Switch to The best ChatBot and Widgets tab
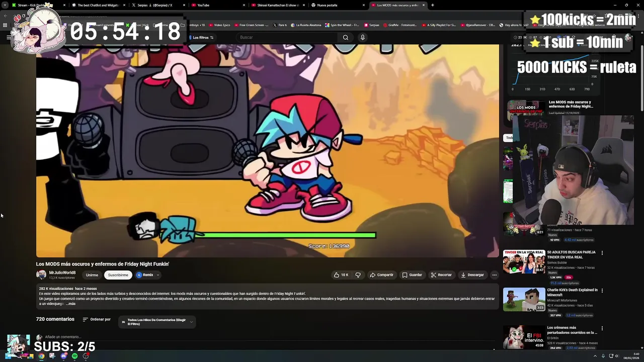This screenshot has width=644, height=362. (x=98, y=5)
